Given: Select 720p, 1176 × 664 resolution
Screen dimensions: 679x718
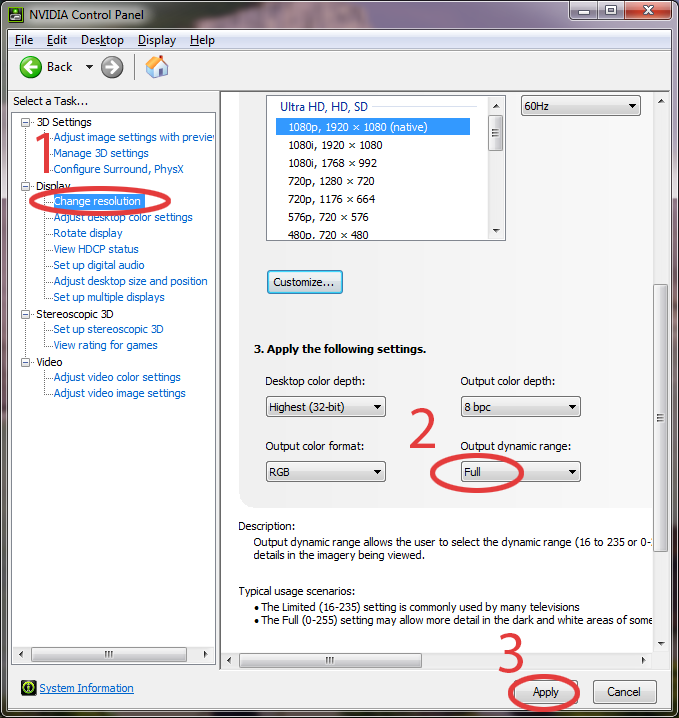Looking at the screenshot, I should pyautogui.click(x=331, y=199).
